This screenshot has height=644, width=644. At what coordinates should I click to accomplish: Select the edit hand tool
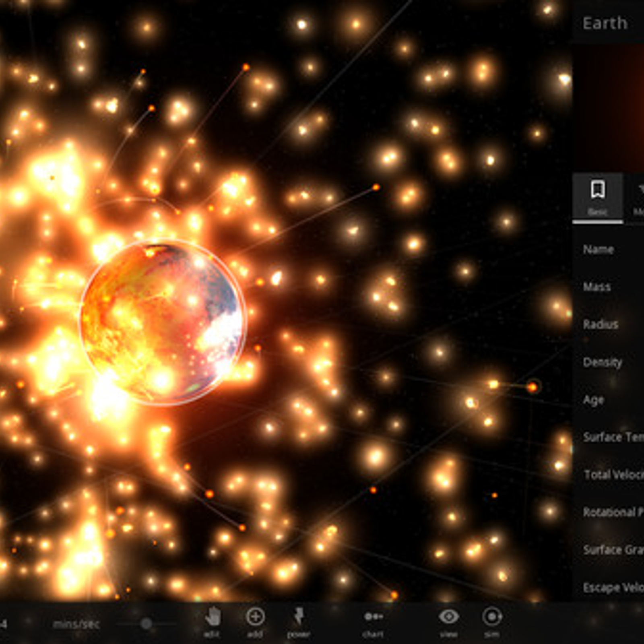point(212,622)
